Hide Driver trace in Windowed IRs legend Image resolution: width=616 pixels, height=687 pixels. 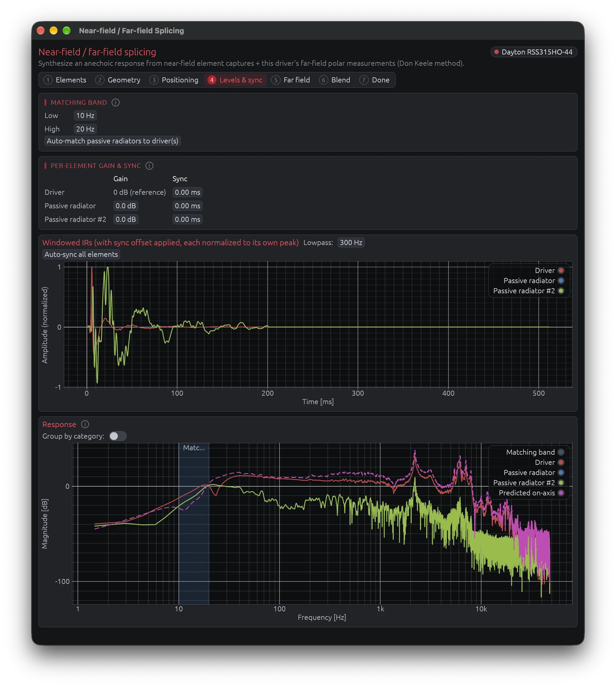(561, 270)
